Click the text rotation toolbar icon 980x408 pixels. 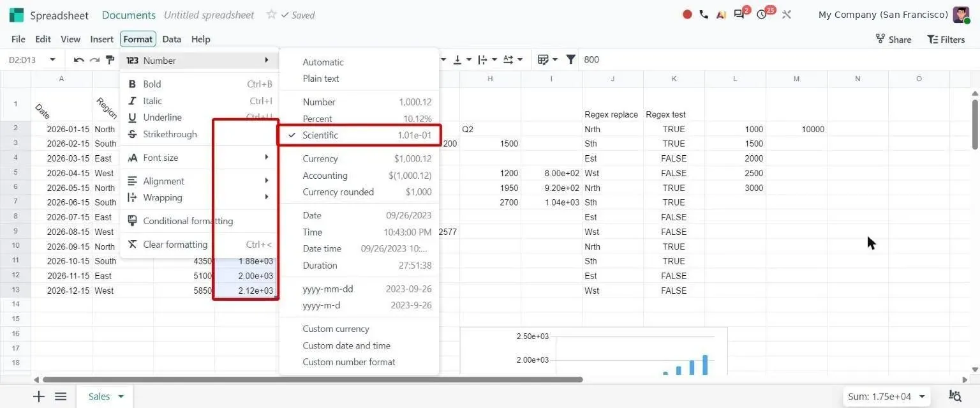tap(509, 59)
